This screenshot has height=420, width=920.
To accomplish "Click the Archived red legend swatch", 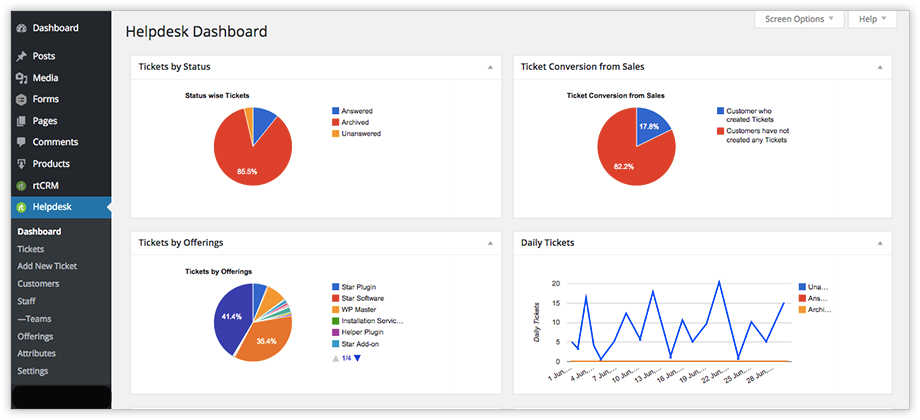I will [335, 122].
